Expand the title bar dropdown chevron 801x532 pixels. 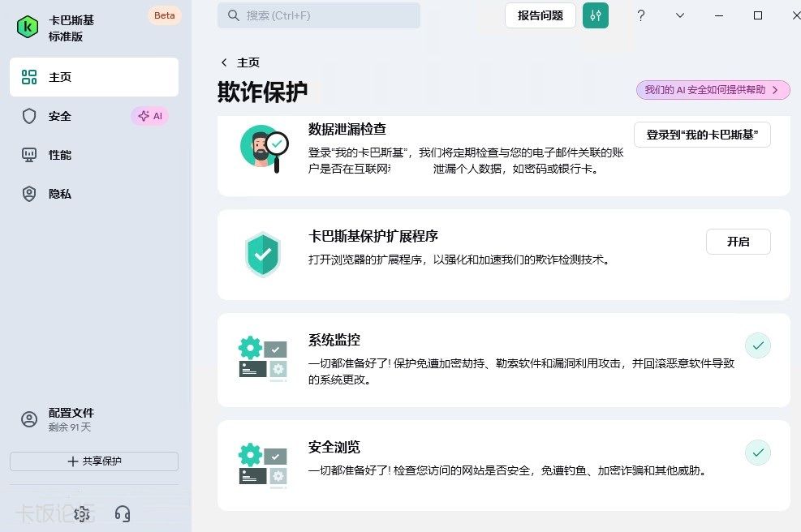point(680,15)
